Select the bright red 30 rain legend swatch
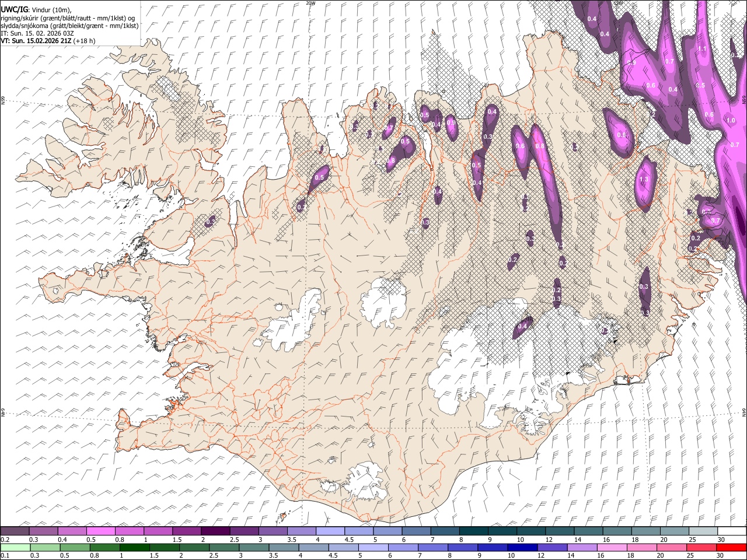This screenshot has width=747, height=560. pos(732,548)
